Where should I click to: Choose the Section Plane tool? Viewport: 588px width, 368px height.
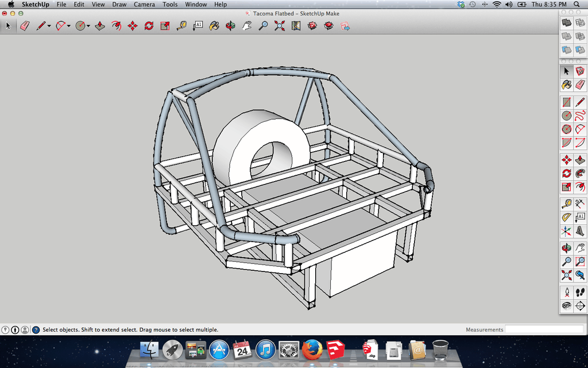tap(580, 306)
